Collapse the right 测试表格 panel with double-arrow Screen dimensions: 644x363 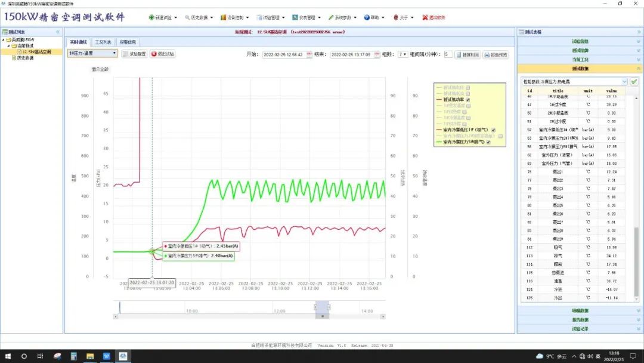(x=639, y=32)
